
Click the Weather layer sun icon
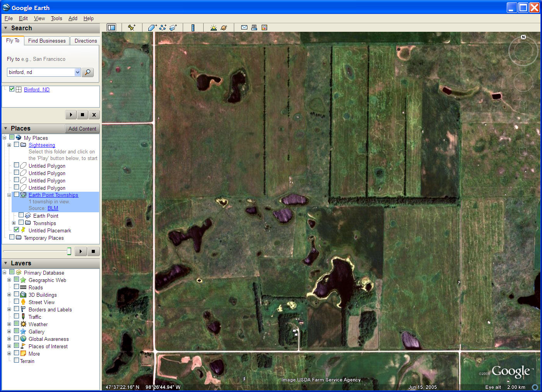[x=23, y=324]
